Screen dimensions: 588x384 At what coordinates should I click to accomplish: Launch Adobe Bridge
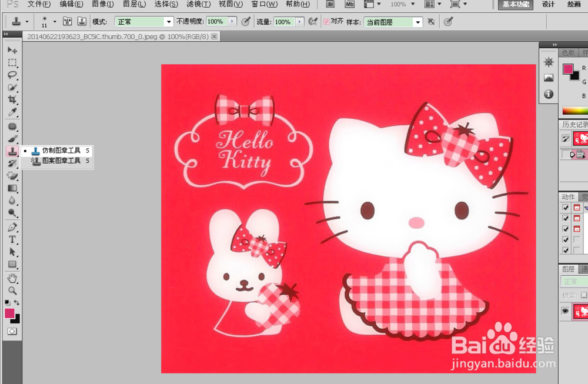330,4
